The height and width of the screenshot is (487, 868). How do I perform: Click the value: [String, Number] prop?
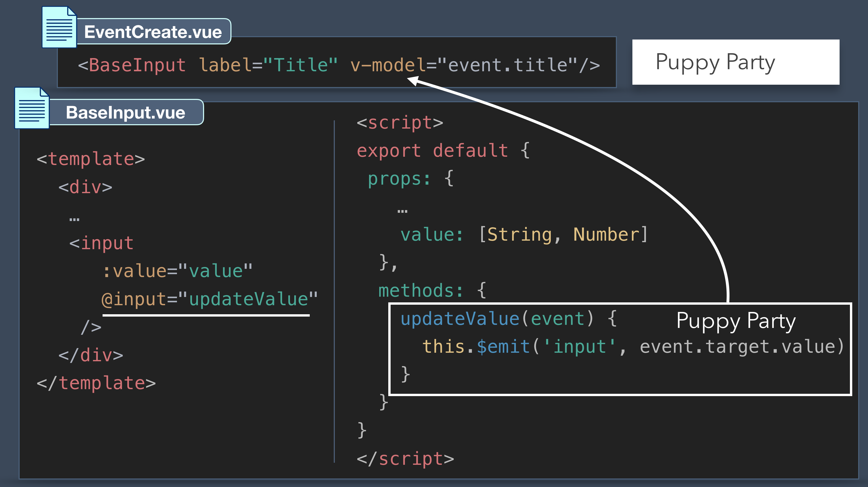pyautogui.click(x=524, y=234)
